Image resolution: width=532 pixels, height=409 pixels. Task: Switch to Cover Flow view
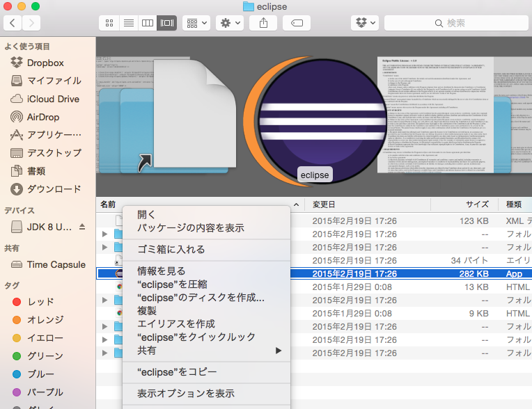pyautogui.click(x=167, y=23)
